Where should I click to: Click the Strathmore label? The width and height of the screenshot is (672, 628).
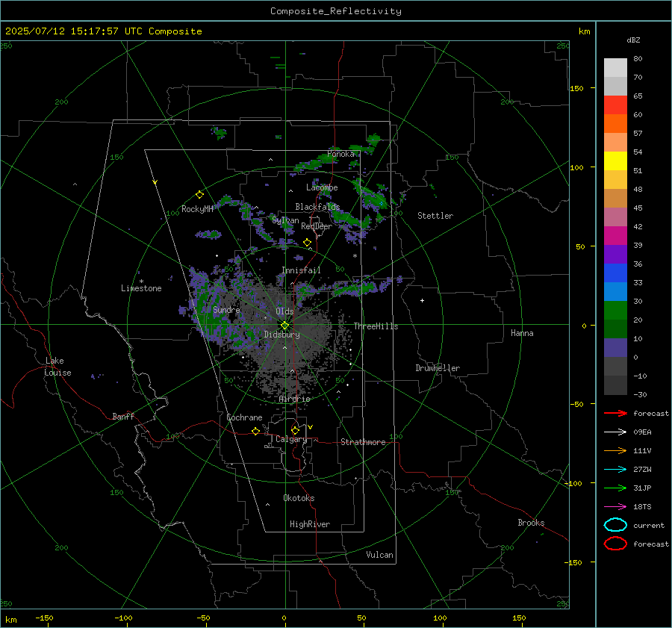363,442
